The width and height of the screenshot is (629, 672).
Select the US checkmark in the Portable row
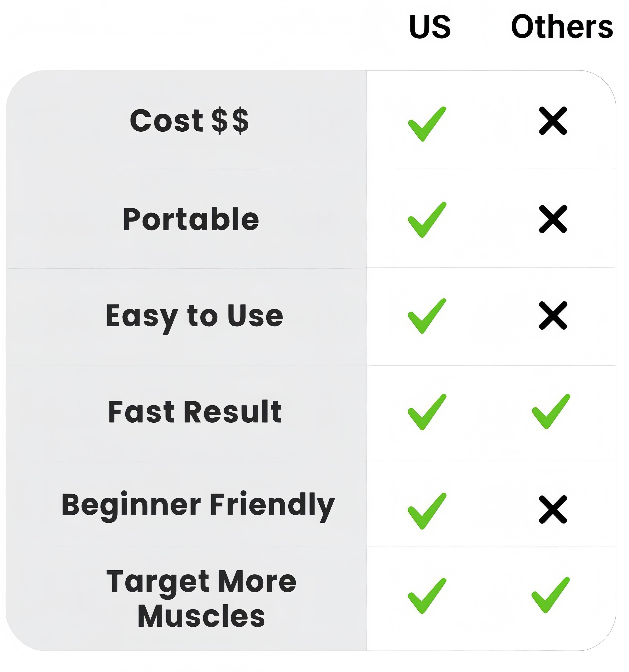[427, 220]
